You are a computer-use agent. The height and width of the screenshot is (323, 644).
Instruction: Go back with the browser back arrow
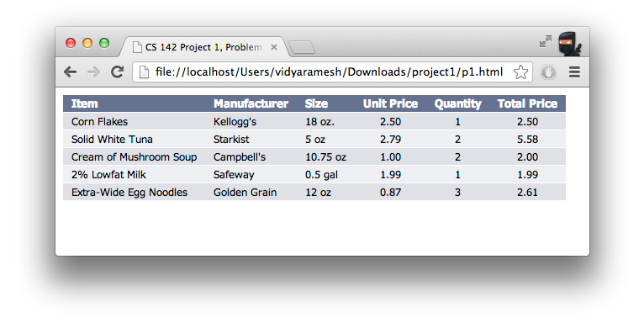coord(71,71)
